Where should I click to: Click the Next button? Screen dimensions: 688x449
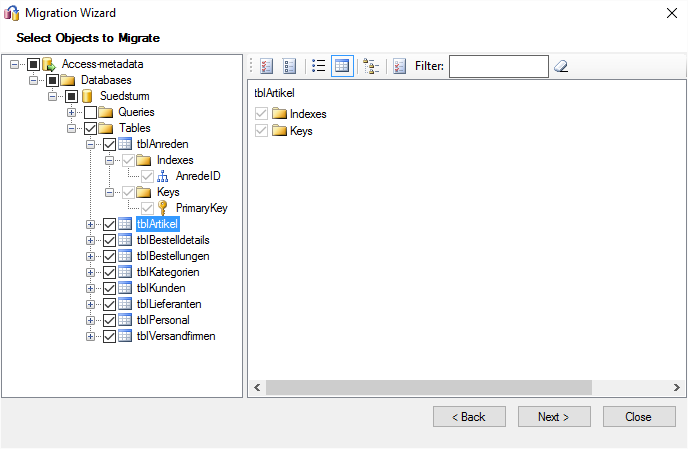click(x=554, y=416)
